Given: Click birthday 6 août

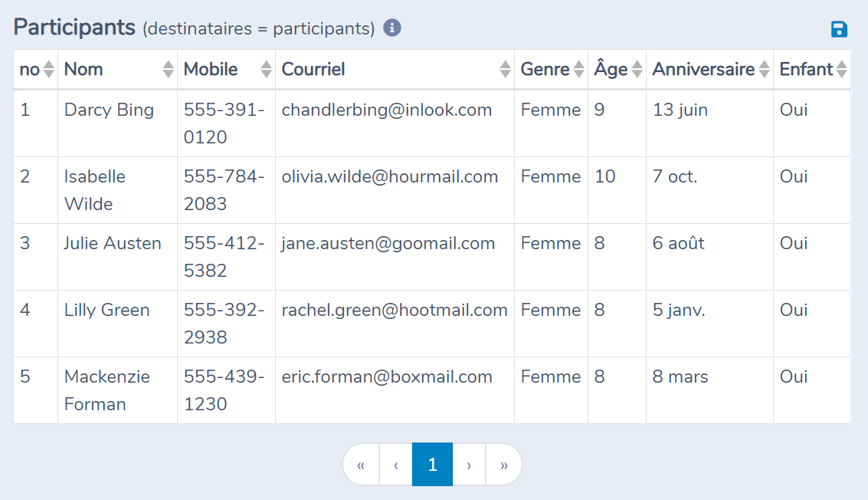Looking at the screenshot, I should [679, 243].
